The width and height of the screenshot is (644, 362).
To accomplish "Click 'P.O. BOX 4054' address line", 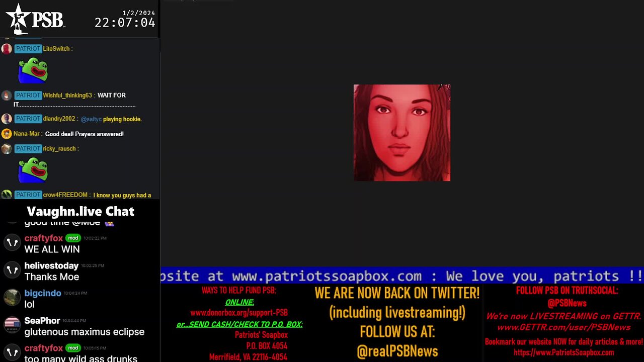I will [267, 346].
